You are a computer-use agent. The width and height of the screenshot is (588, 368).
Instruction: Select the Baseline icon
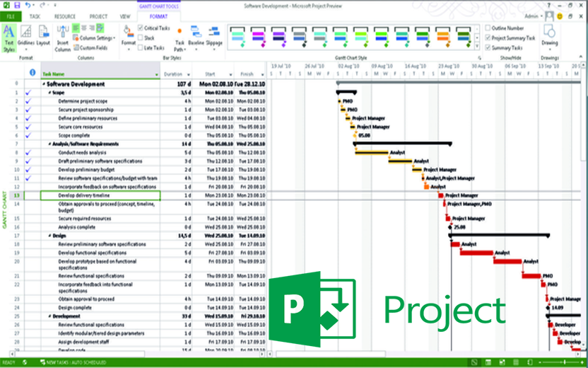[x=196, y=36]
